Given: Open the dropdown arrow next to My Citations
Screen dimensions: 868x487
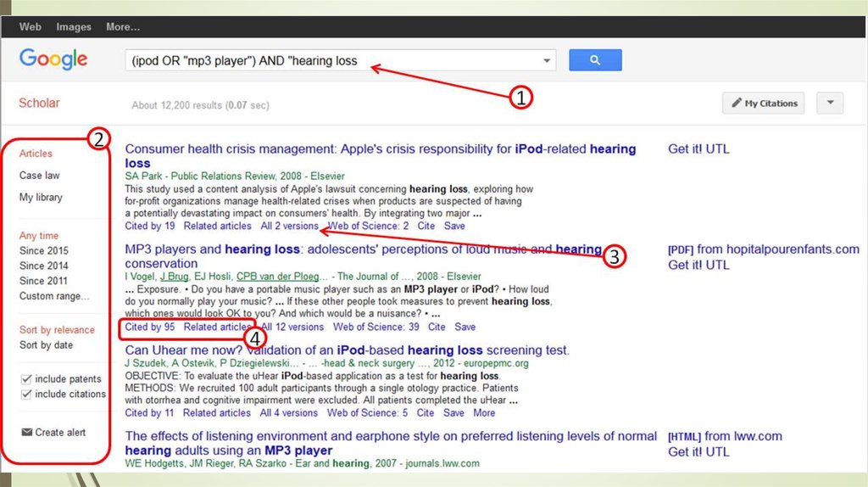Looking at the screenshot, I should coord(830,104).
